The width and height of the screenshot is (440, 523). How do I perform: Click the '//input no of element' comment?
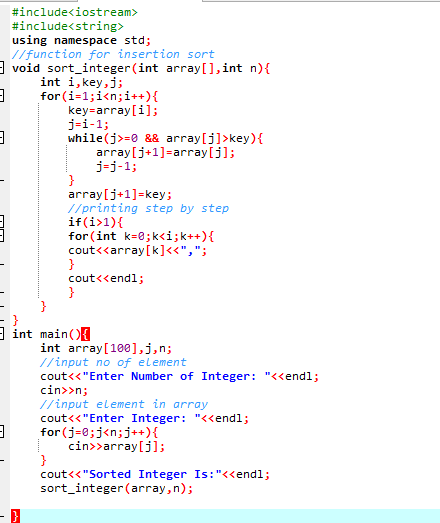[113, 363]
